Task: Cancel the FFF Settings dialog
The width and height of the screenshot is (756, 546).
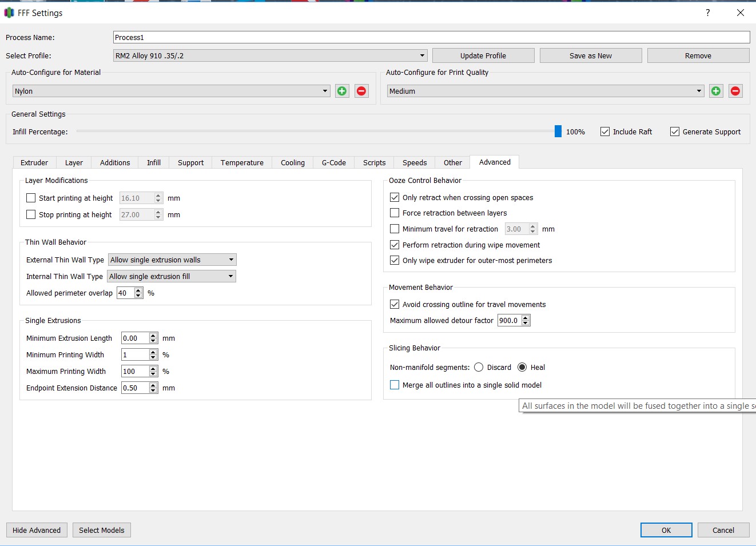Action: pos(723,530)
